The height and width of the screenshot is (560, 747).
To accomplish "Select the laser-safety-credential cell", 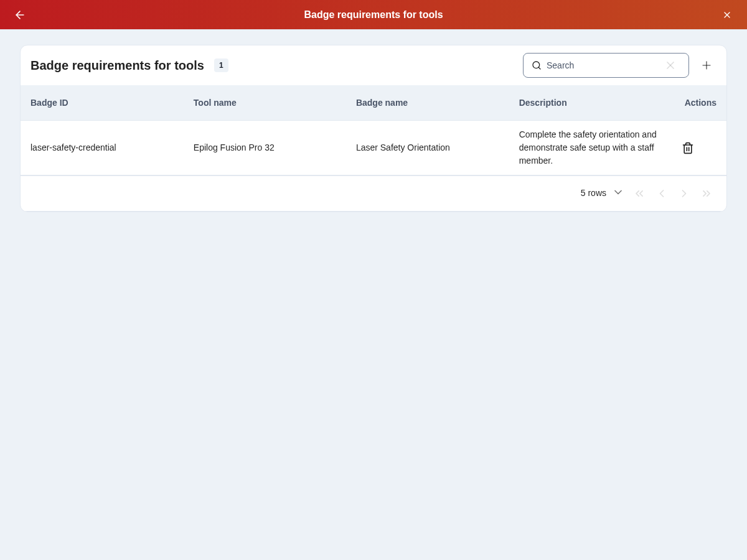I will [x=73, y=147].
